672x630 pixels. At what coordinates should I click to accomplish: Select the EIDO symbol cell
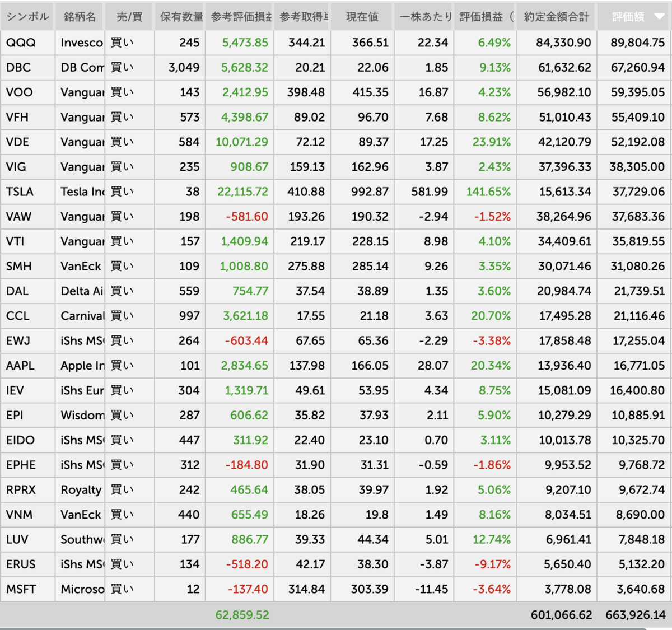[x=27, y=440]
